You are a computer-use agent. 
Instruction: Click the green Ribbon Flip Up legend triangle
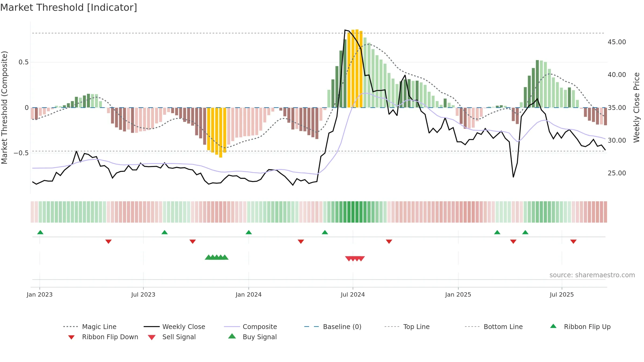553,326
